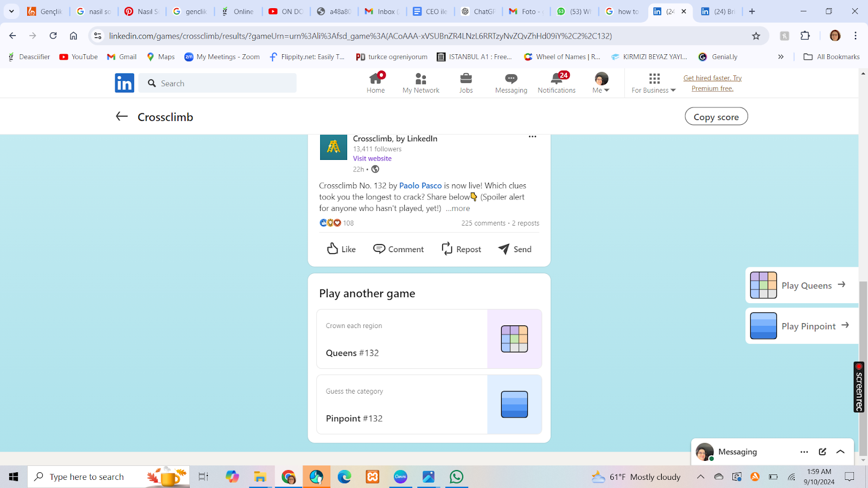Image resolution: width=868 pixels, height=488 pixels.
Task: Click the Visit website link
Action: tap(372, 158)
